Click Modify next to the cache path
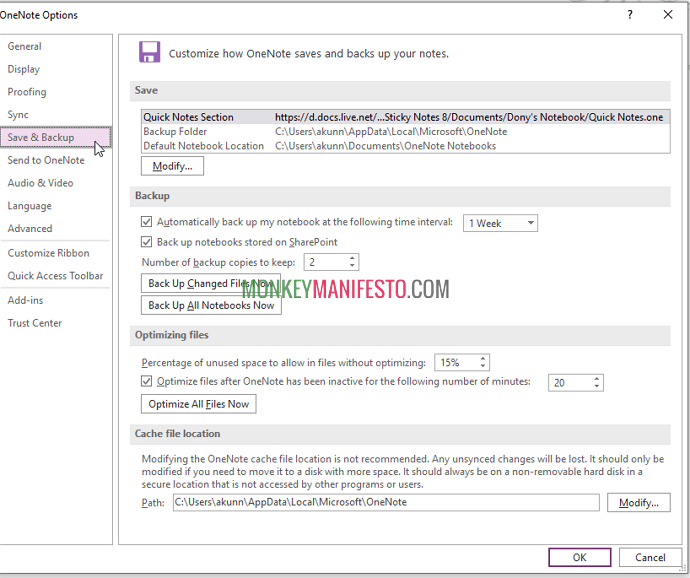Viewport: 690px width, 578px height. click(x=639, y=503)
